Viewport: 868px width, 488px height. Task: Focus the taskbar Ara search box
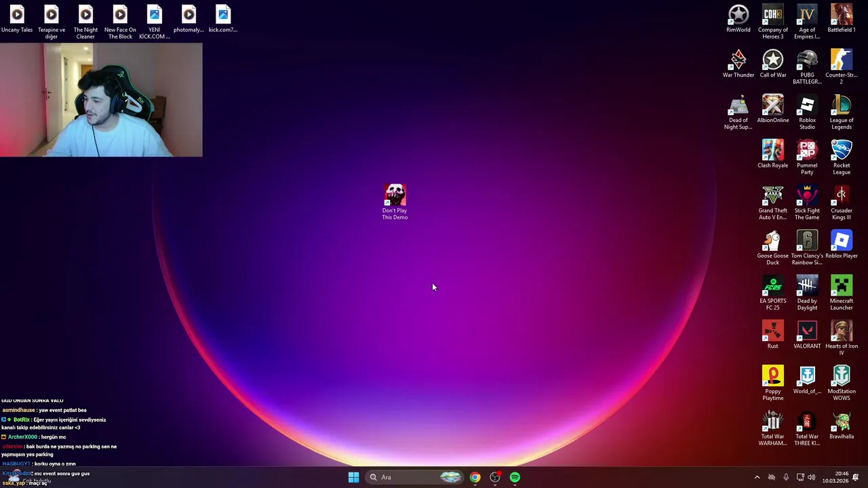tap(415, 477)
